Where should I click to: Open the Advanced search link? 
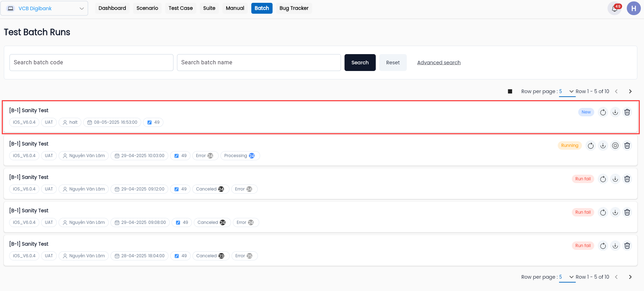tap(439, 63)
